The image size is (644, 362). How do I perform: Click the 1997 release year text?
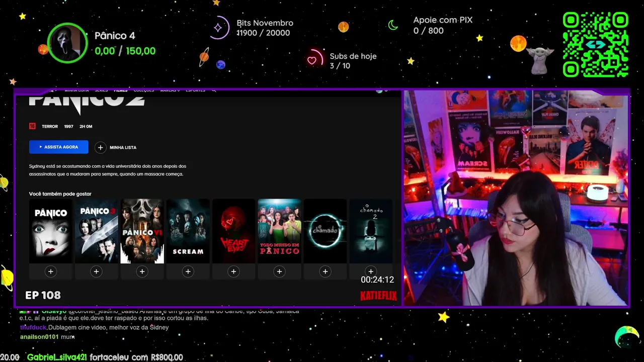(69, 127)
